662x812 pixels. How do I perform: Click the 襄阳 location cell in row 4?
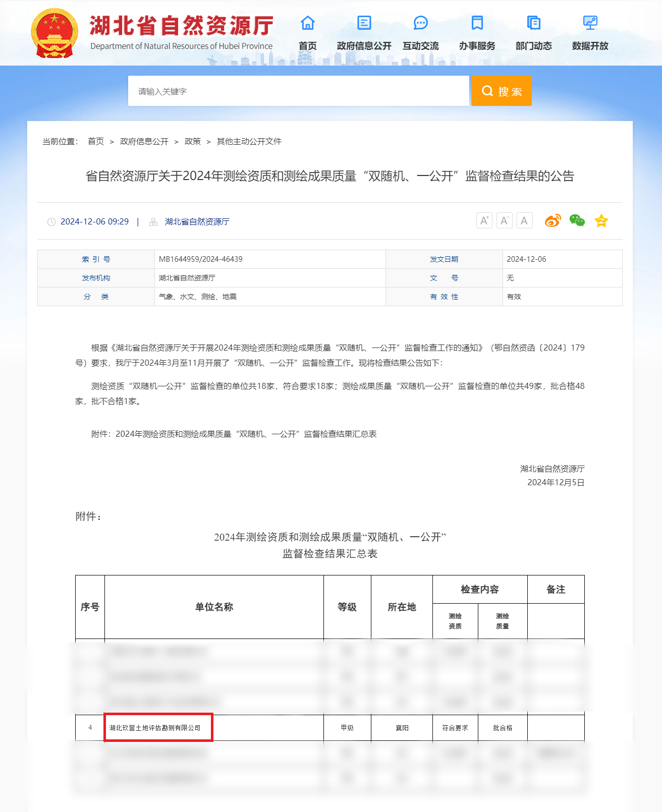(402, 728)
